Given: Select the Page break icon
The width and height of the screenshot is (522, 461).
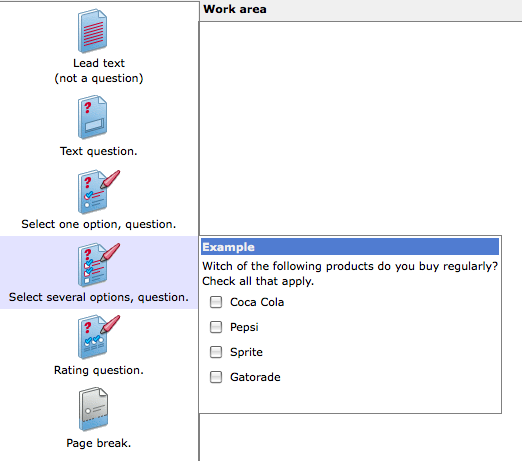Looking at the screenshot, I should 93,409.
